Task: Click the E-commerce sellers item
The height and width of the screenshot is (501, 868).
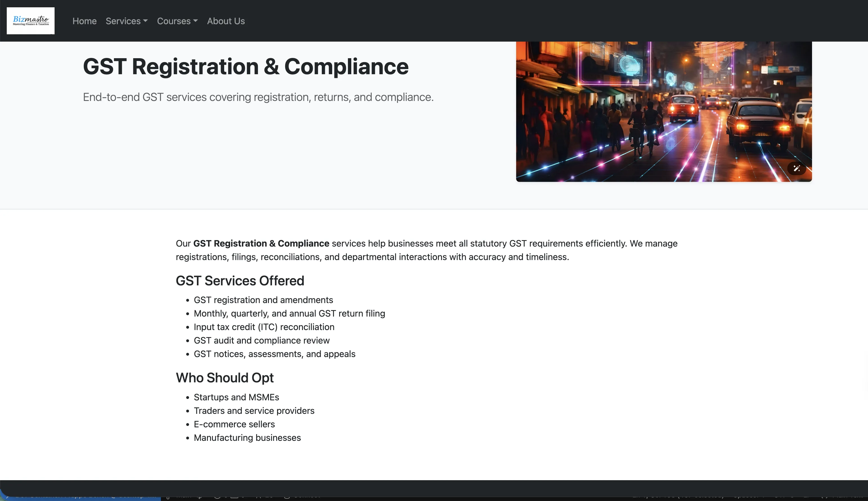Action: (x=234, y=424)
